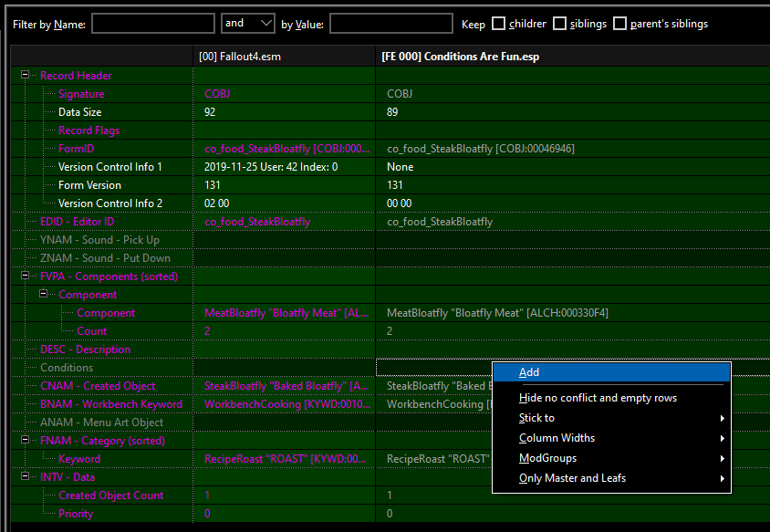Select the Keyword row under FNAM

(79, 459)
